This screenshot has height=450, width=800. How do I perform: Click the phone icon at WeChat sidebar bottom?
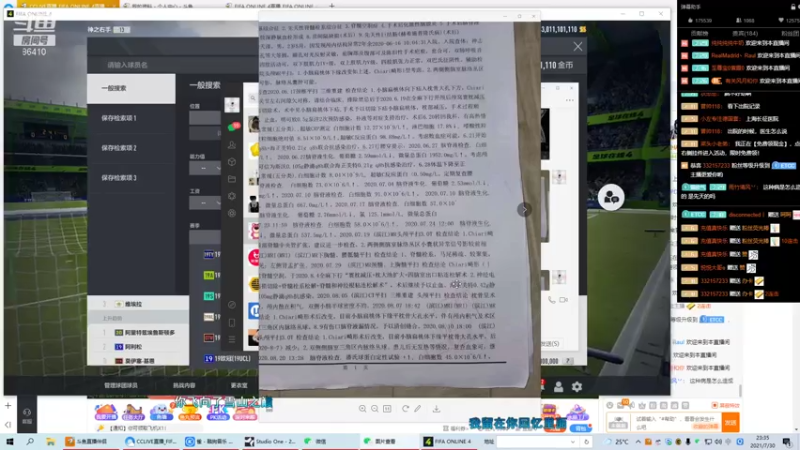232,322
